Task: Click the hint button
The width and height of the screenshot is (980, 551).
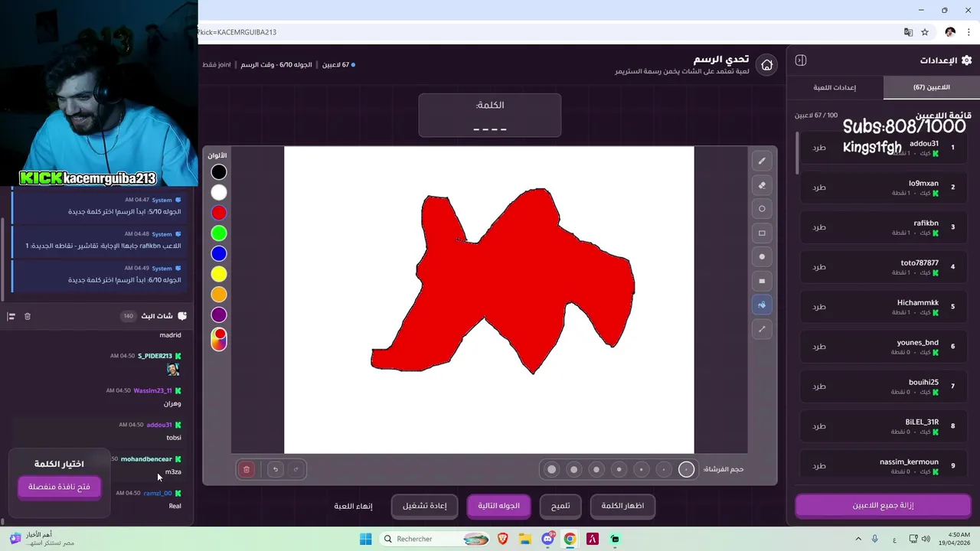Action: coord(560,506)
